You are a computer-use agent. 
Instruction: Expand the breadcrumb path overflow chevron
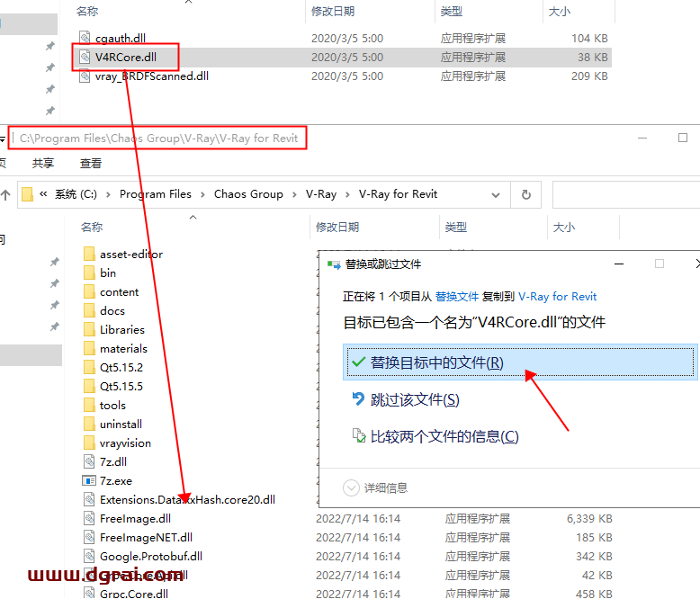tap(43, 194)
